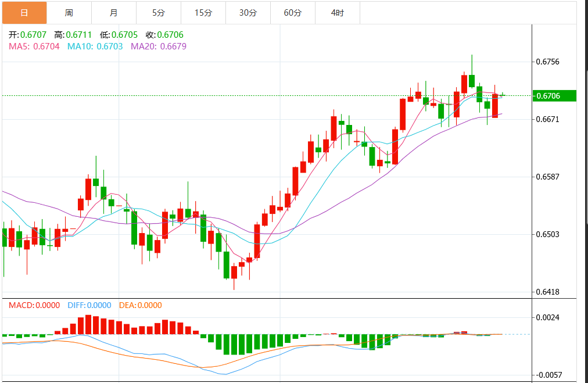The width and height of the screenshot is (588, 383).
Task: Click the 0.6418 price axis label
Action: pos(548,292)
